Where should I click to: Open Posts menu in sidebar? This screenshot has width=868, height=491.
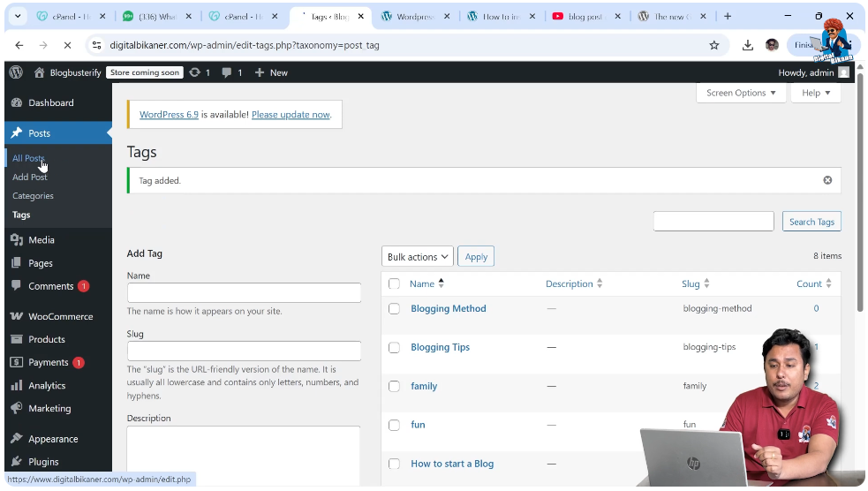(58, 133)
